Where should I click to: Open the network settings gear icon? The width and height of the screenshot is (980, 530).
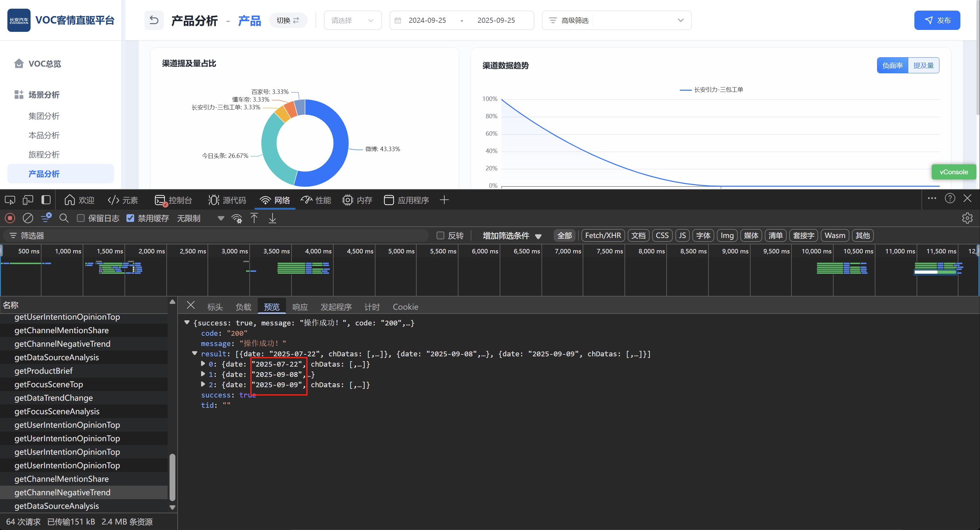tap(967, 218)
